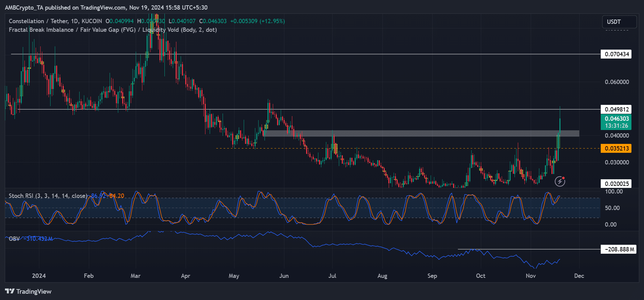Click the May label on the time axis

(x=234, y=276)
